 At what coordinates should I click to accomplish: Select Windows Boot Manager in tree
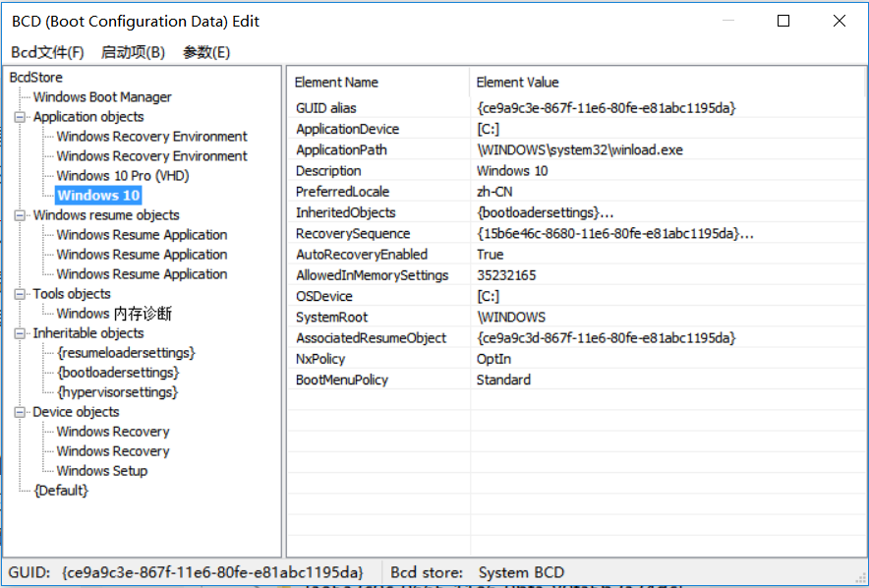102,97
